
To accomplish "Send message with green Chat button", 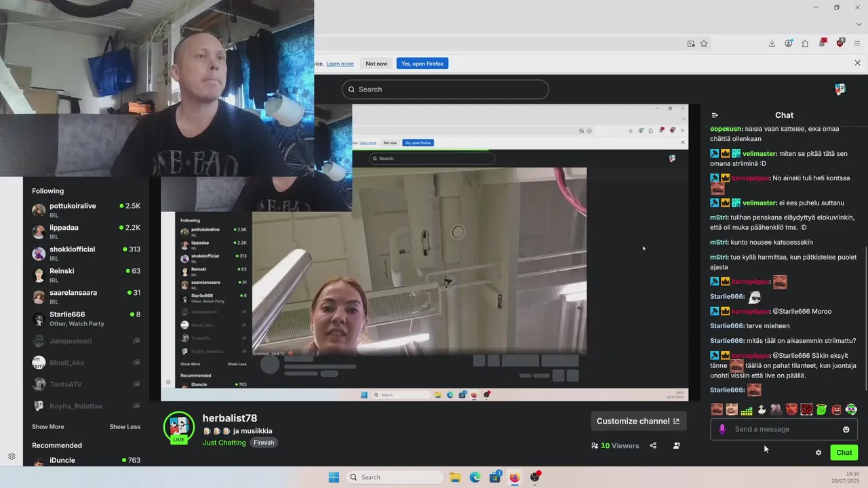I will click(844, 453).
